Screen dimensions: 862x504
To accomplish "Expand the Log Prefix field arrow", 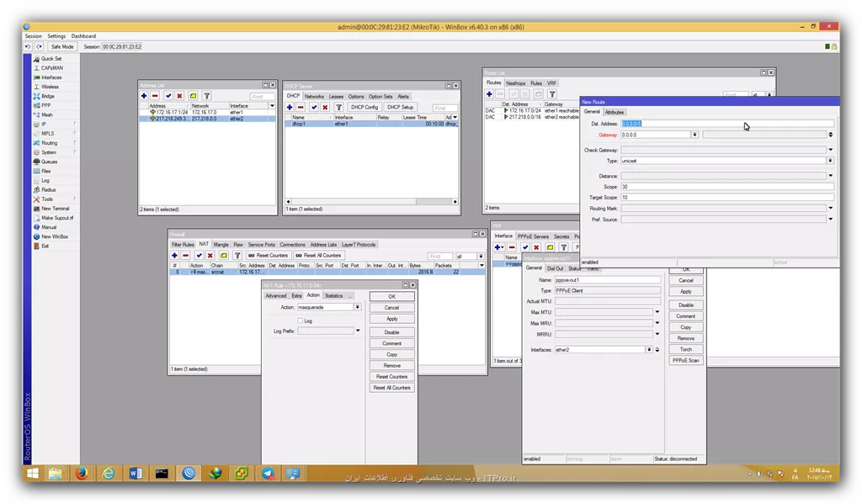I will pyautogui.click(x=358, y=331).
